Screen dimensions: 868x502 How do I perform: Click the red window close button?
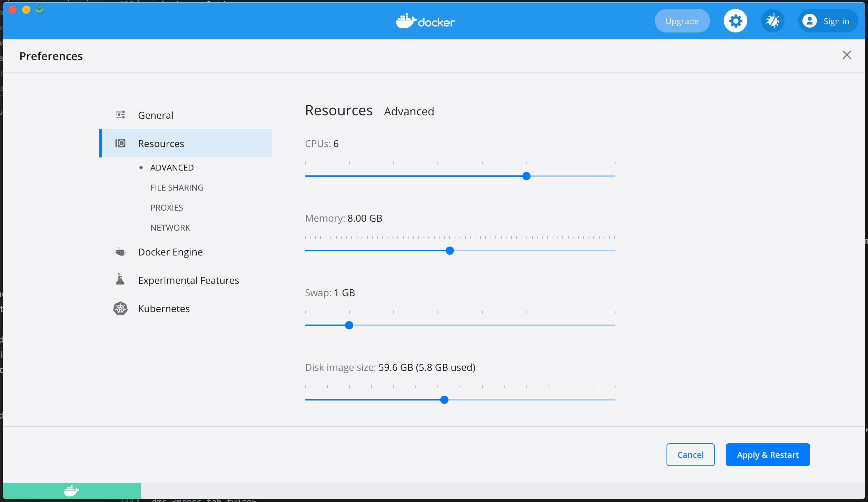click(x=12, y=10)
